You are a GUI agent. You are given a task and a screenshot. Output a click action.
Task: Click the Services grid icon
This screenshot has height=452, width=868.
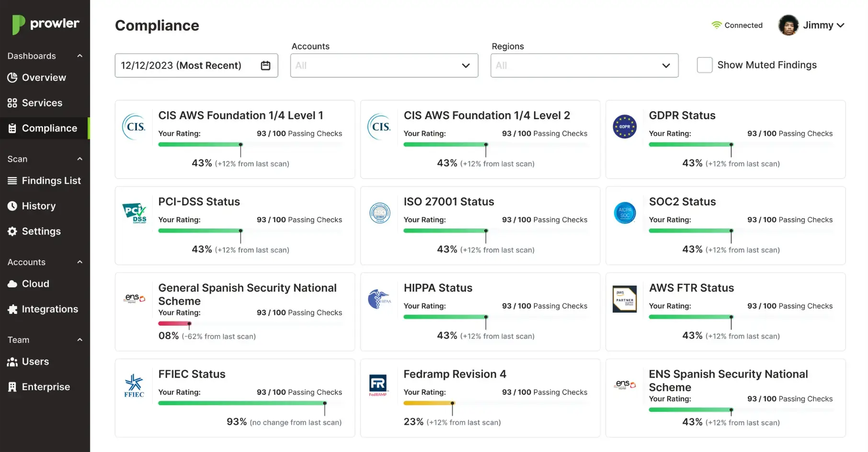click(12, 103)
